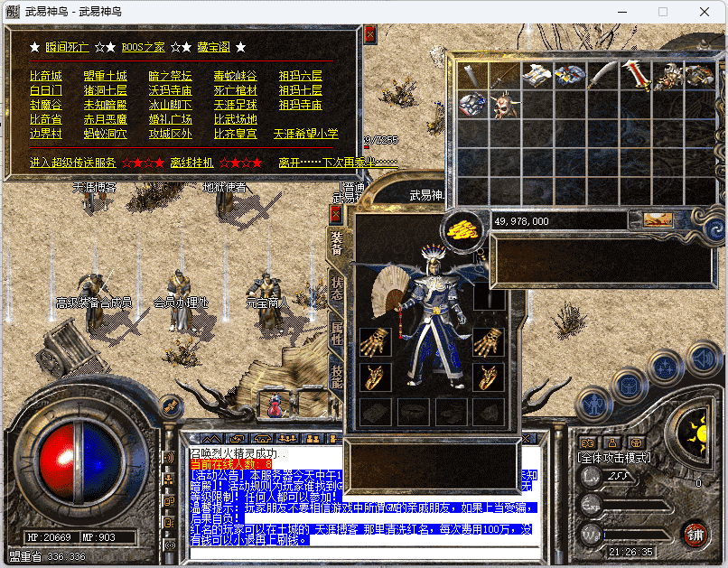Open the BOOS之家 link

pyautogui.click(x=143, y=47)
